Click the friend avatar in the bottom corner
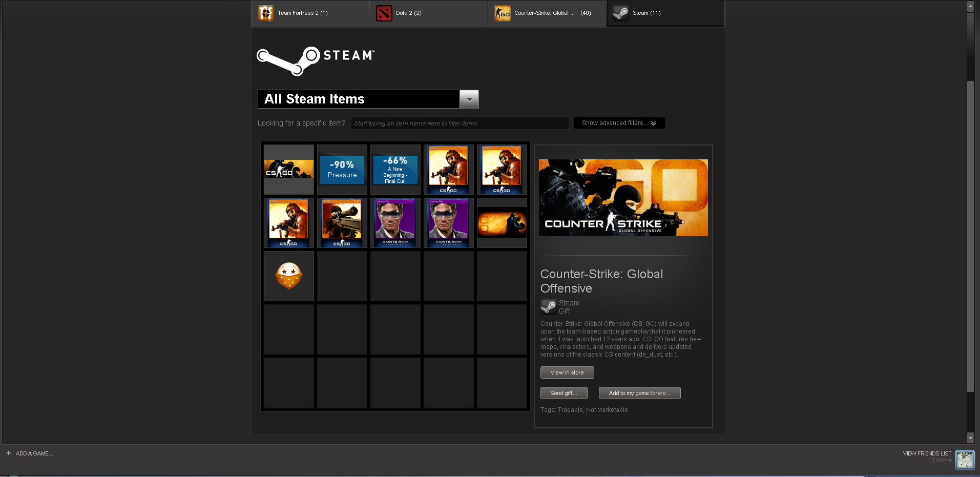Screen dimensions: 980x477 pos(965,460)
